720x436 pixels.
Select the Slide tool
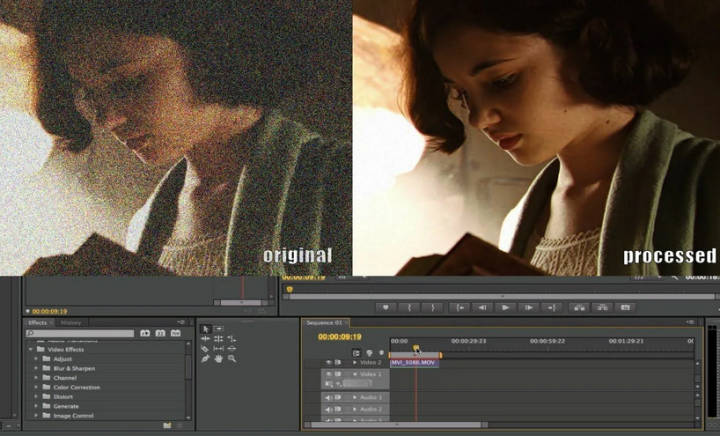pos(232,349)
